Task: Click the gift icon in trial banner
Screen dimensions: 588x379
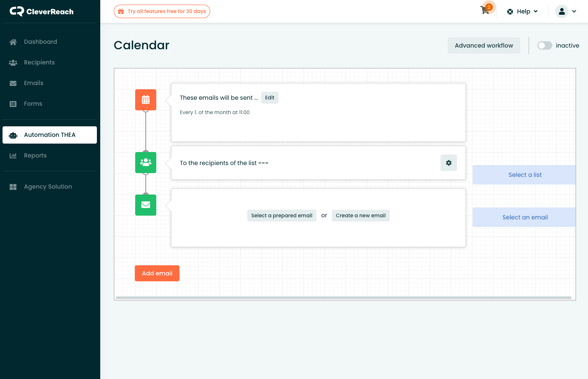Action: click(x=121, y=11)
